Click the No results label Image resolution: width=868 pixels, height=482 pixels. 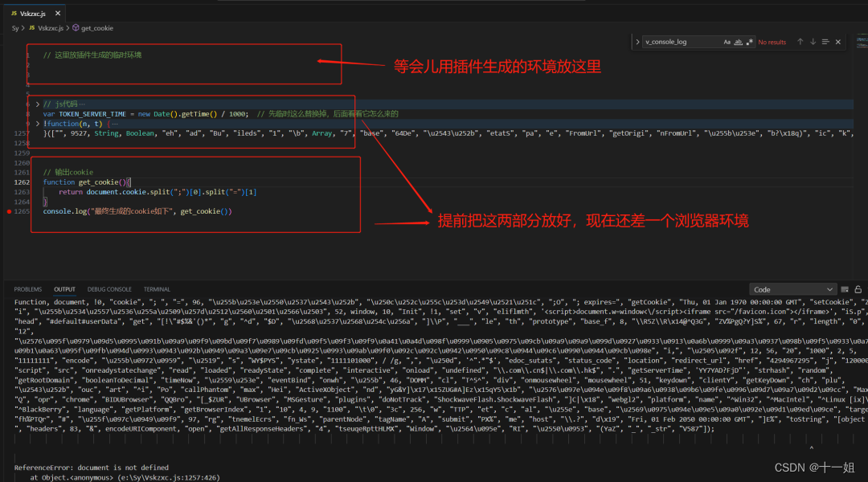click(772, 42)
